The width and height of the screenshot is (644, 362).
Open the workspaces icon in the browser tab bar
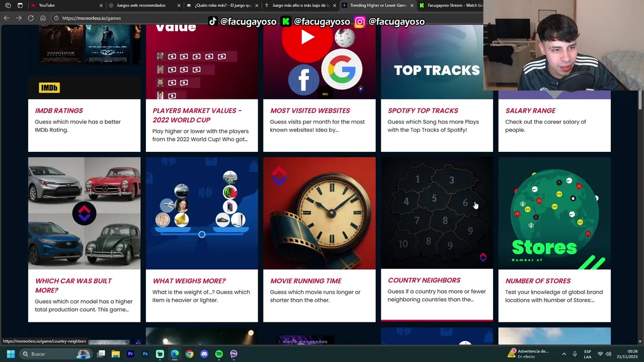(8, 6)
